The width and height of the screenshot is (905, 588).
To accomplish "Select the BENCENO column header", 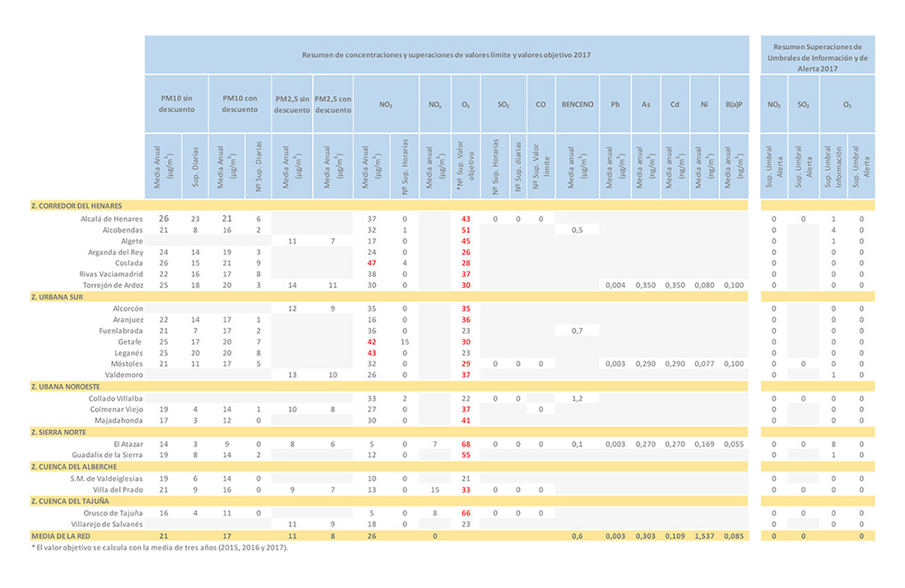I will (x=576, y=104).
